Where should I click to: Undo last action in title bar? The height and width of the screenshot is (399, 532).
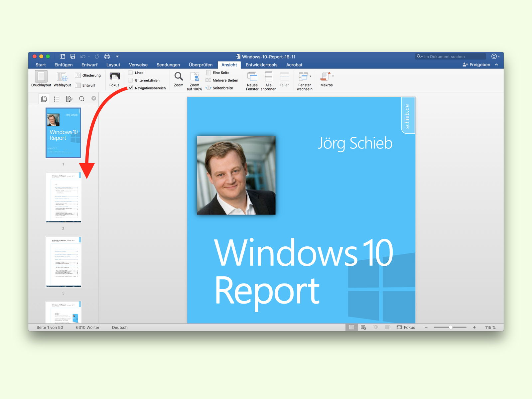coord(83,57)
